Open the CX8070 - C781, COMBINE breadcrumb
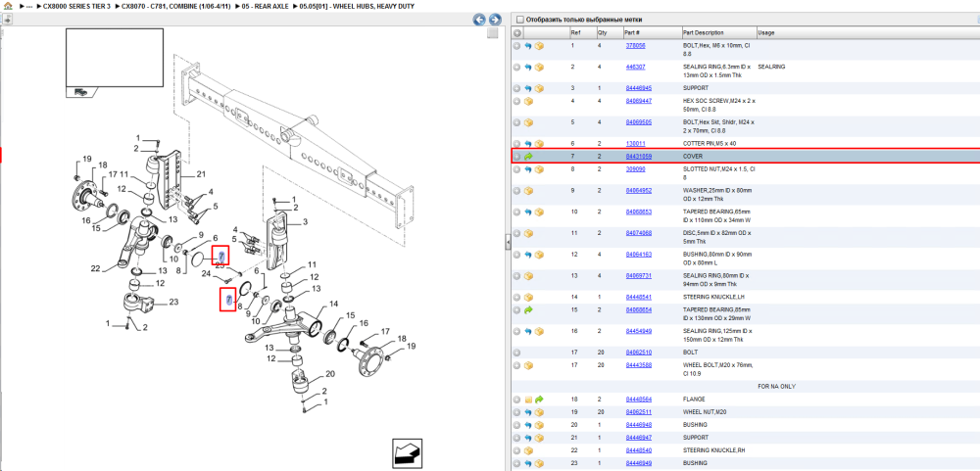 (x=175, y=6)
